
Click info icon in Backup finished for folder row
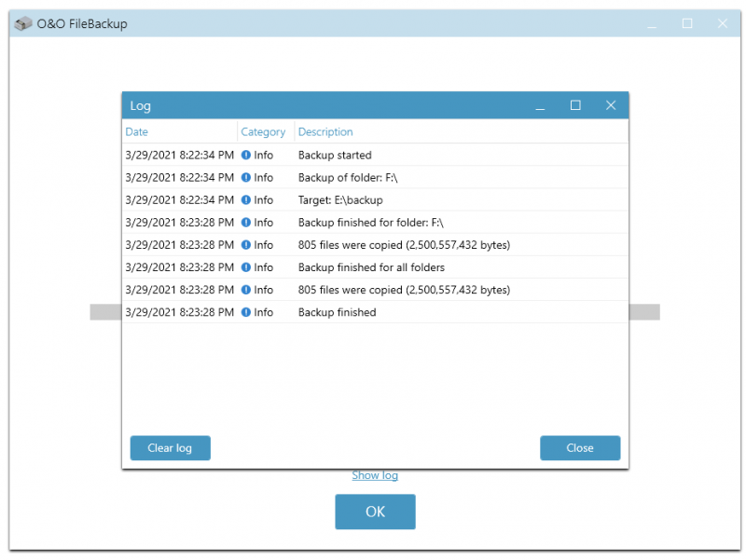(x=246, y=222)
